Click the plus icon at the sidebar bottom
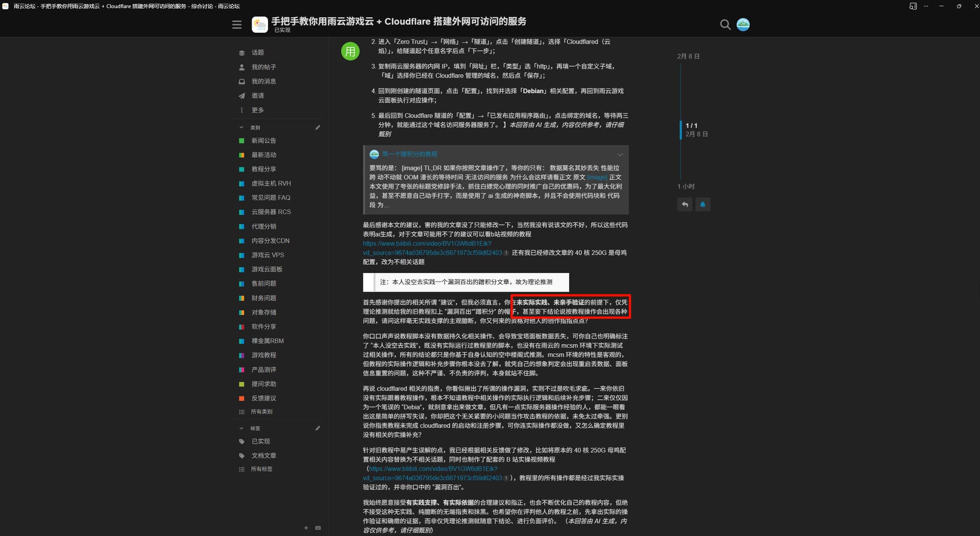 pos(306,528)
